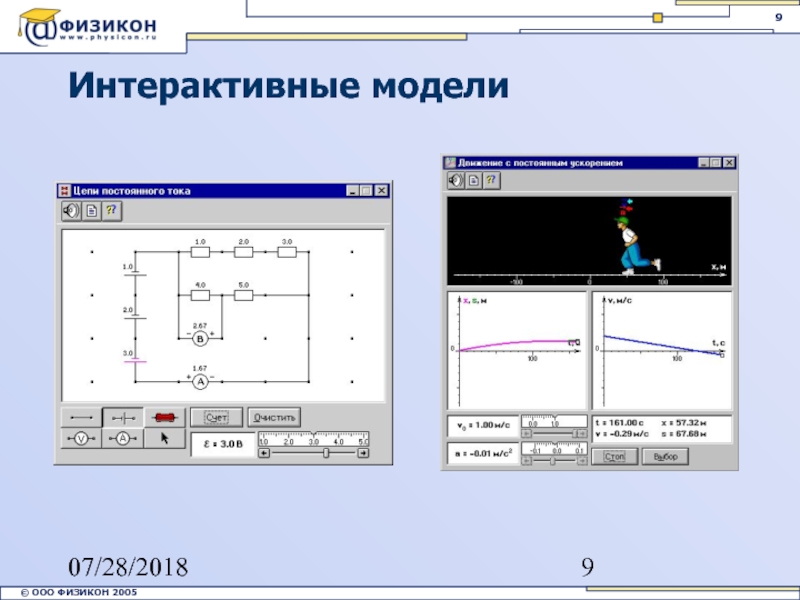The height and width of the screenshot is (600, 800).
Task: Click the Physicon logo
Action: 87,26
